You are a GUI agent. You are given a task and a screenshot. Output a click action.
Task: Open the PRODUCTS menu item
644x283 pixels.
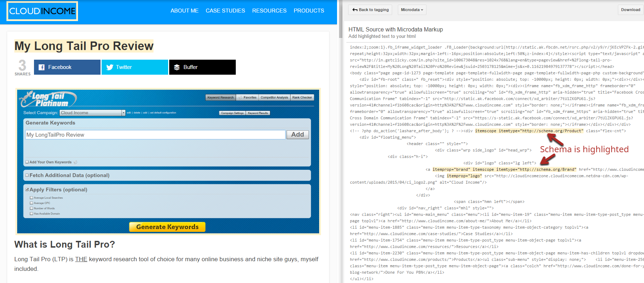coord(309,11)
